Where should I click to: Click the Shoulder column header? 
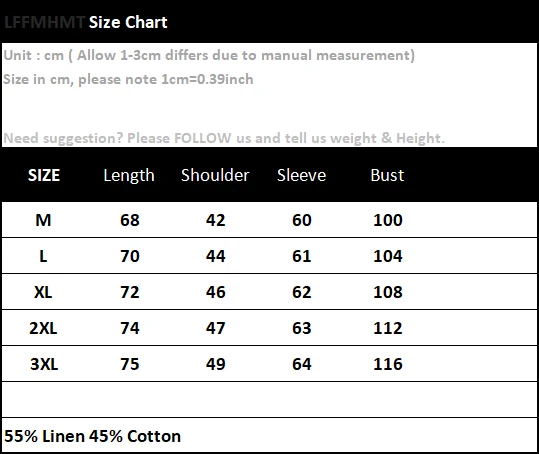click(x=215, y=175)
